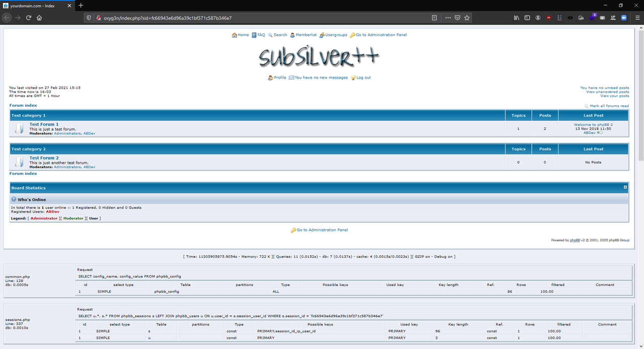Click the lower 'Forum index' link below the categories
The height and width of the screenshot is (349, 644).
[23, 174]
